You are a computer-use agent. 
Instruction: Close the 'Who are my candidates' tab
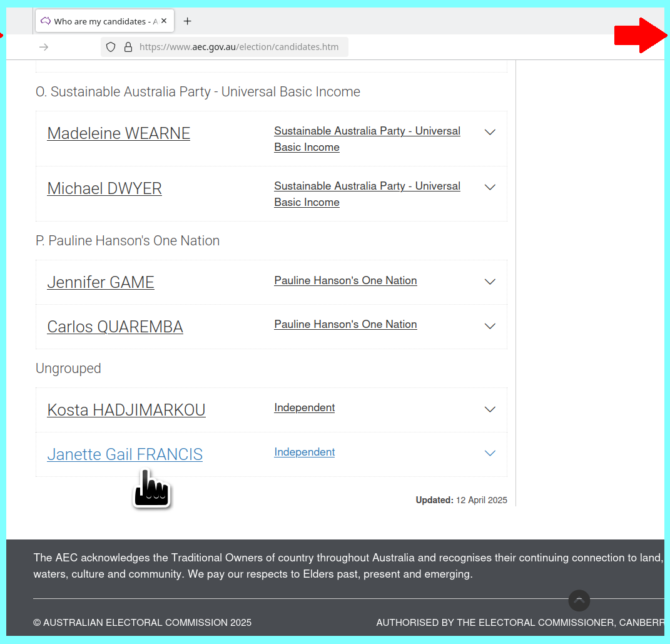point(164,21)
